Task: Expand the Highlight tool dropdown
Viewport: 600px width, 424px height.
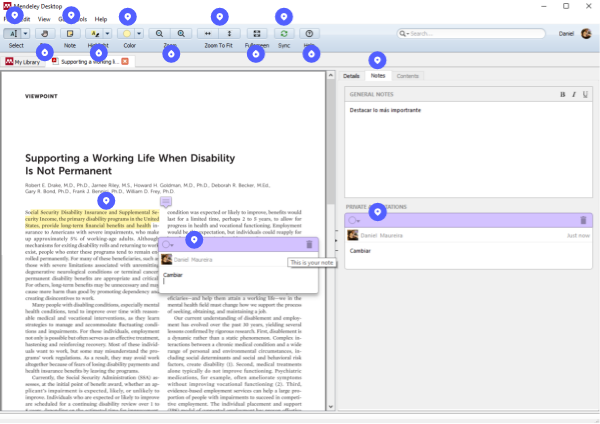Action: click(108, 33)
